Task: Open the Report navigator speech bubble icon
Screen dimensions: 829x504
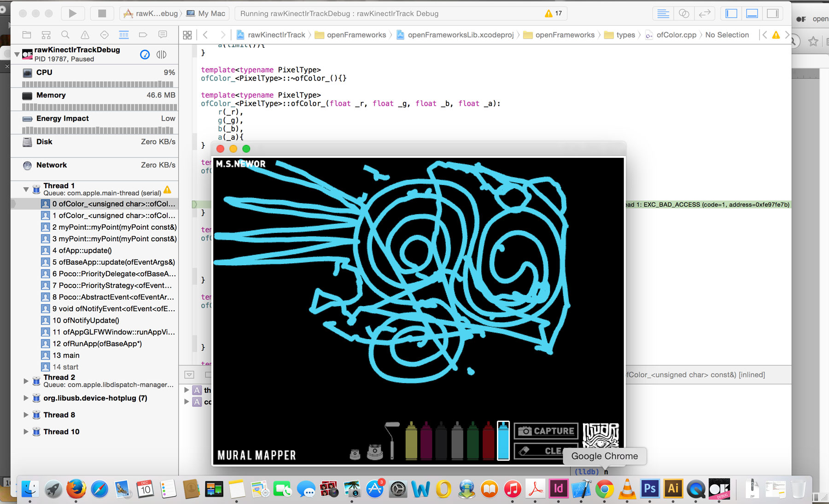Action: tap(163, 35)
